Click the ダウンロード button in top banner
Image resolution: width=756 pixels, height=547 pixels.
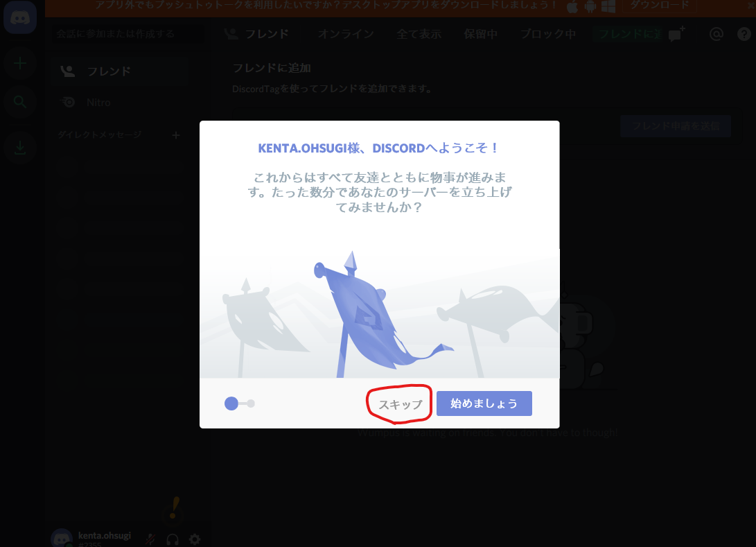pyautogui.click(x=660, y=6)
